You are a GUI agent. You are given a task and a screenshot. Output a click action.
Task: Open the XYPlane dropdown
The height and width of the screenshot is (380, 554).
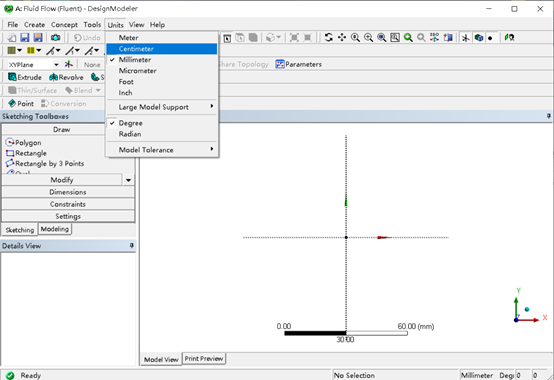click(56, 65)
